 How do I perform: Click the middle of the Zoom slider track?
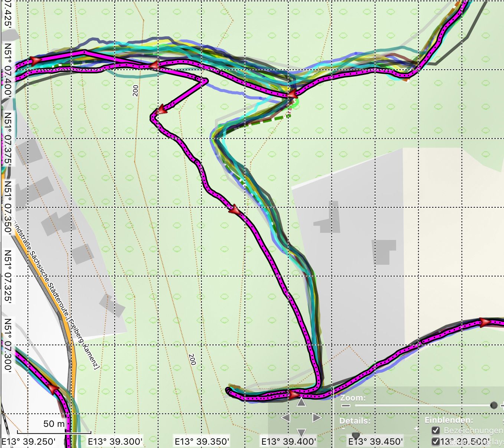coord(423,406)
